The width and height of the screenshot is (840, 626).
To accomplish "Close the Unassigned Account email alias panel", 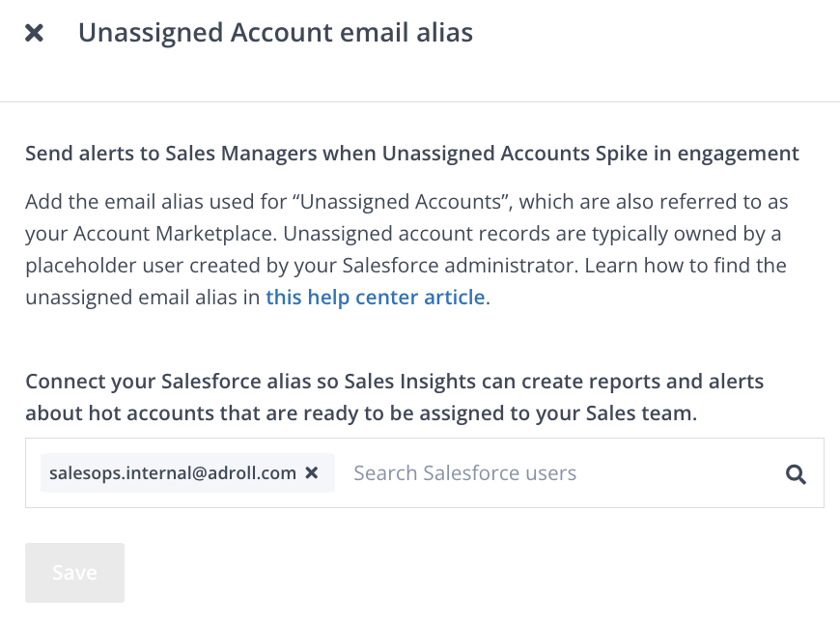I will click(x=34, y=33).
